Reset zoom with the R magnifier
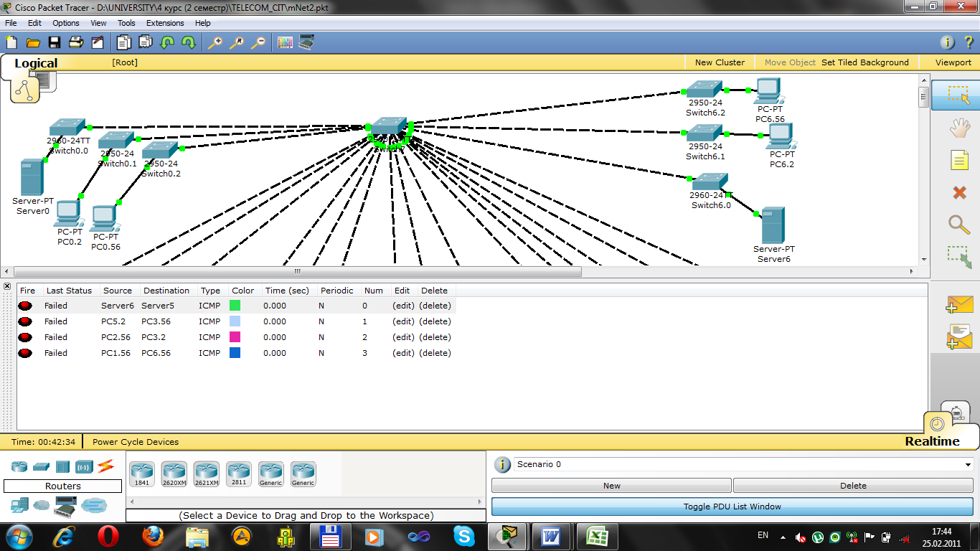Image resolution: width=980 pixels, height=551 pixels. click(x=236, y=42)
